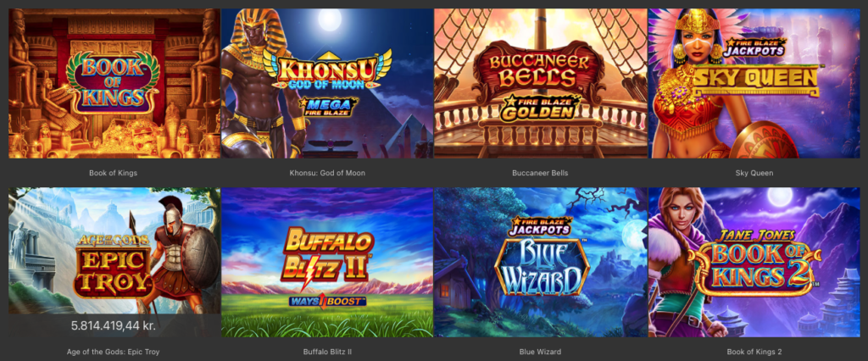The height and width of the screenshot is (361, 868).
Task: Select the Buccaneer Bells game image
Action: [540, 83]
